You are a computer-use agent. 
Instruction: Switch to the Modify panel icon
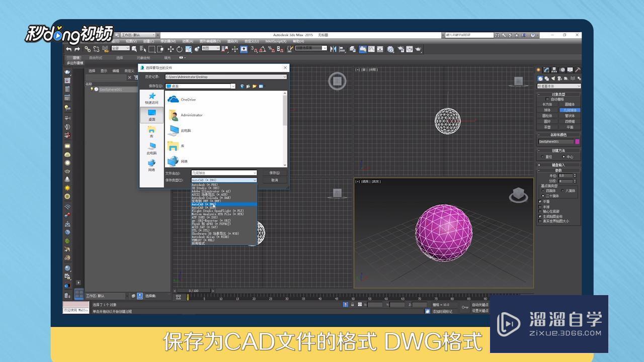[546, 70]
